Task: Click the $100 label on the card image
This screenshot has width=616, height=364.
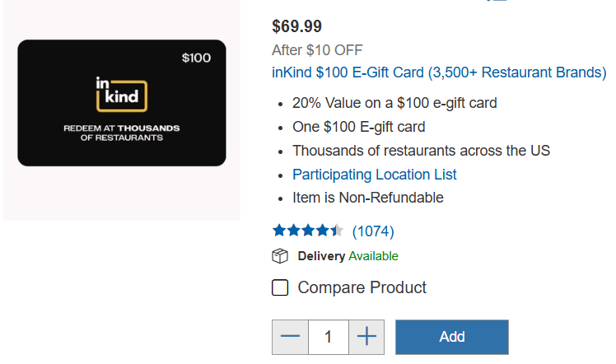Action: pos(196,58)
